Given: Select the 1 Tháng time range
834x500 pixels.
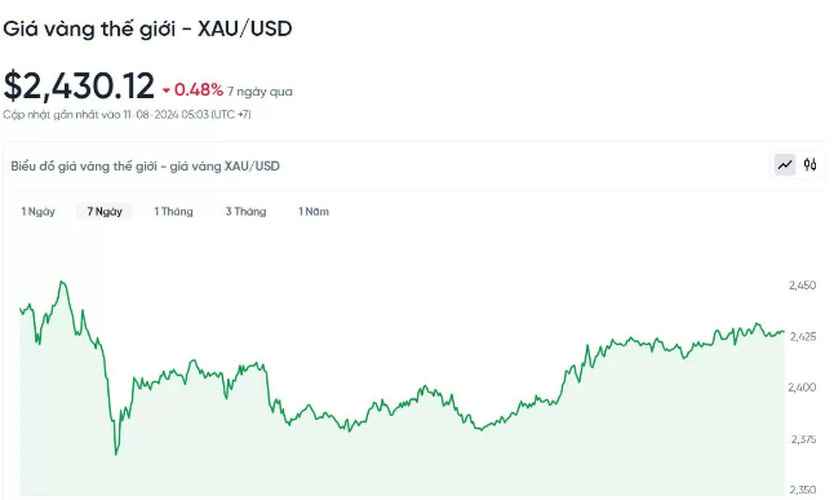Looking at the screenshot, I should (173, 212).
